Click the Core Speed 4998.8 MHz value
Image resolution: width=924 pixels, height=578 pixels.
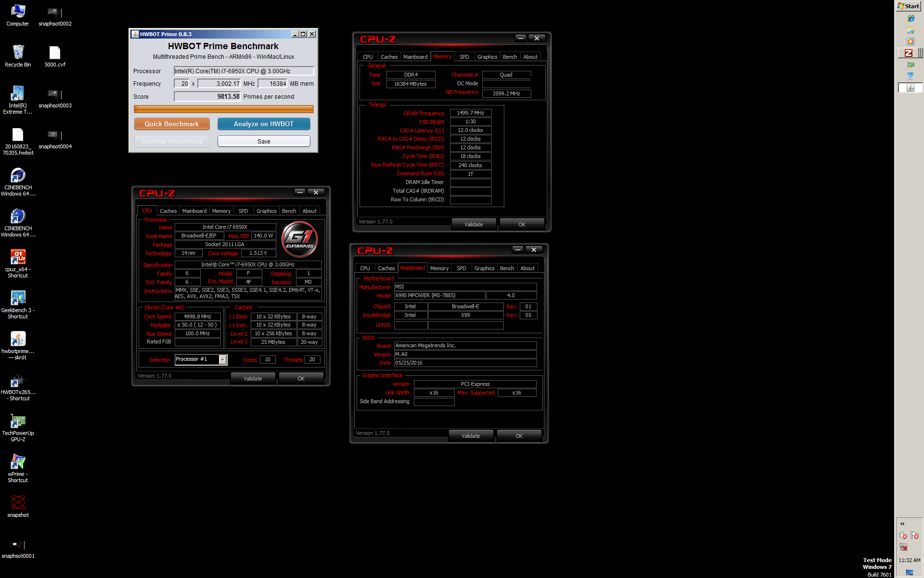tap(197, 316)
